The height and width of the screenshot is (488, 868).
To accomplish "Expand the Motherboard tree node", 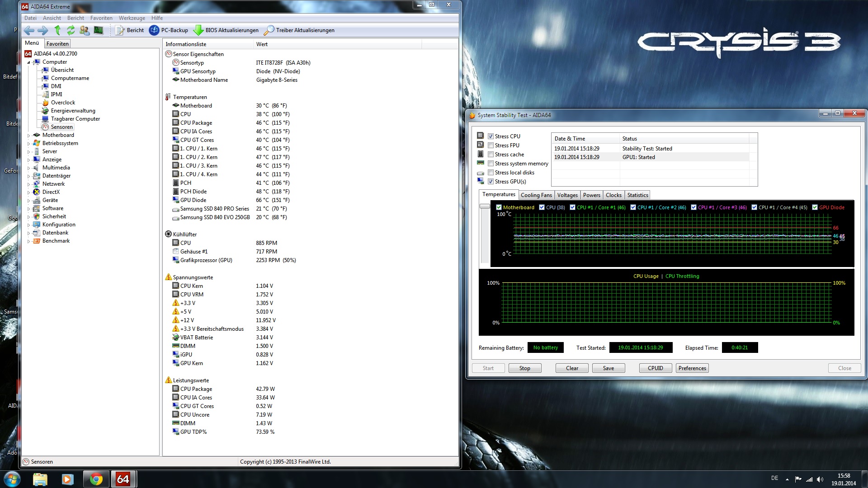I will click(x=28, y=136).
